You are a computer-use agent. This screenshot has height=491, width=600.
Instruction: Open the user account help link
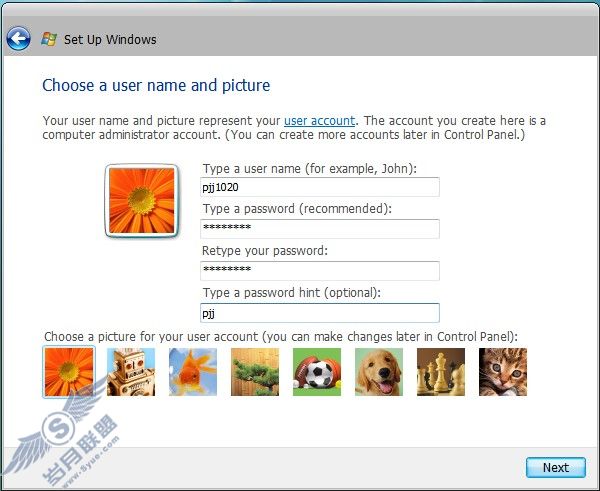pos(320,121)
